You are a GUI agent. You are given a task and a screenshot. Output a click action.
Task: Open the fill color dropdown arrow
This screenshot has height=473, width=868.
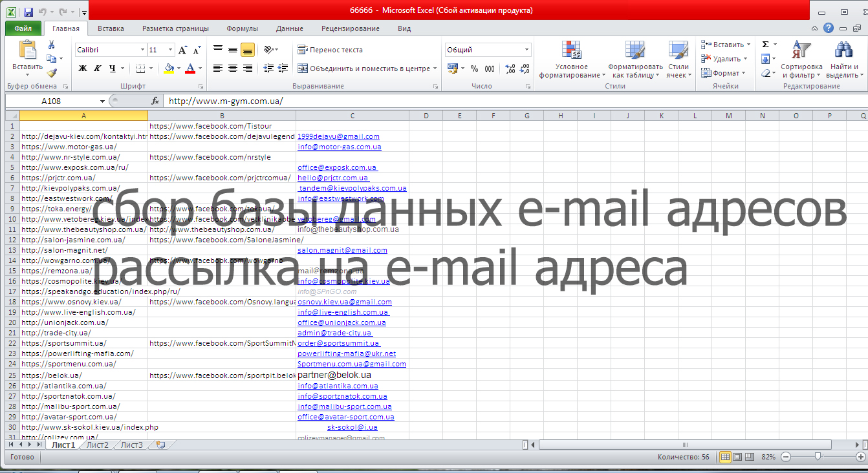[179, 68]
